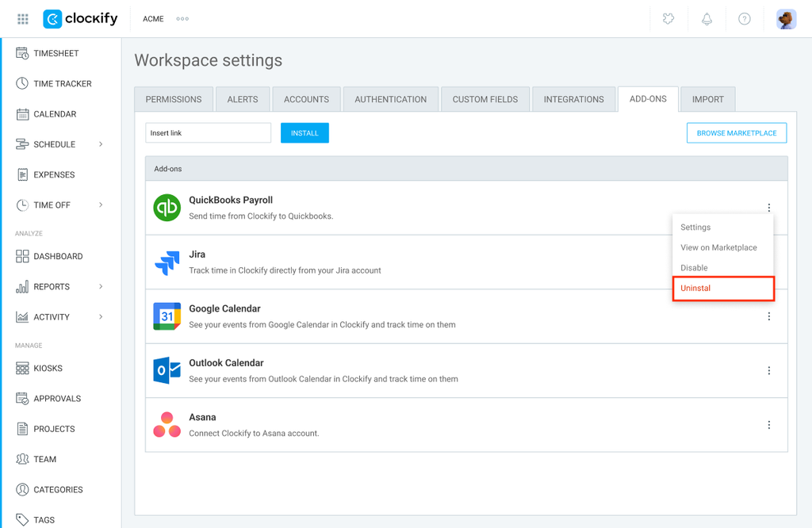This screenshot has width=812, height=528.
Task: Go to Kiosks in sidebar
Action: pyautogui.click(x=48, y=368)
